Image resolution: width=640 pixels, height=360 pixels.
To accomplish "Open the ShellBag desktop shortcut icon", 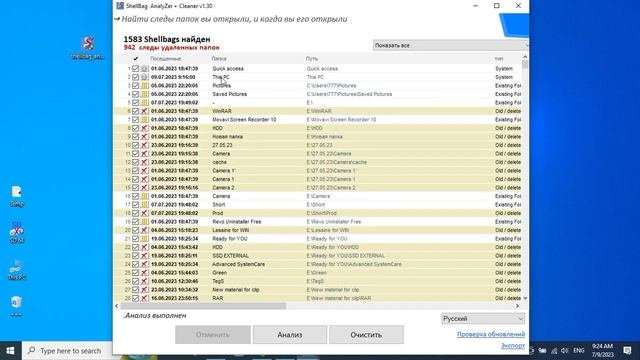I will tap(88, 48).
